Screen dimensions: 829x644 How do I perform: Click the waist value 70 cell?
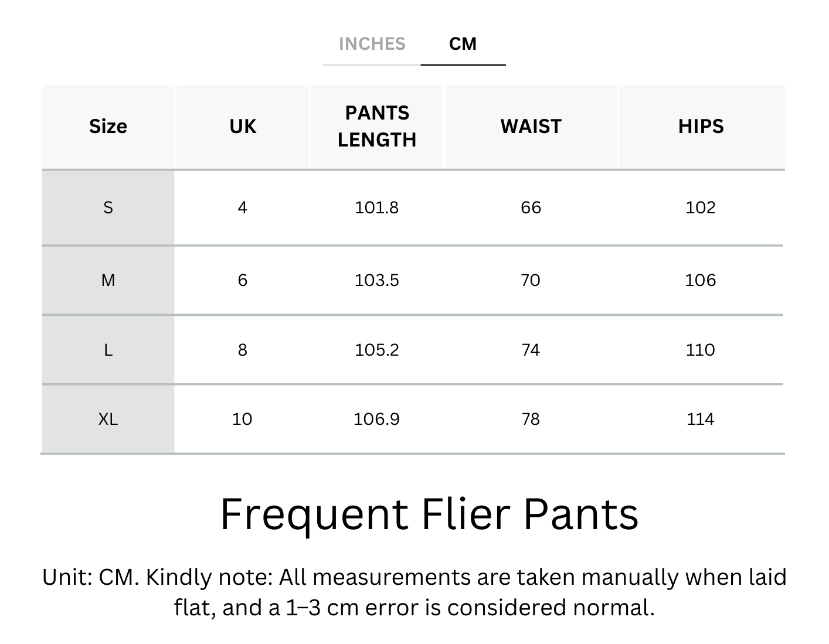(531, 280)
